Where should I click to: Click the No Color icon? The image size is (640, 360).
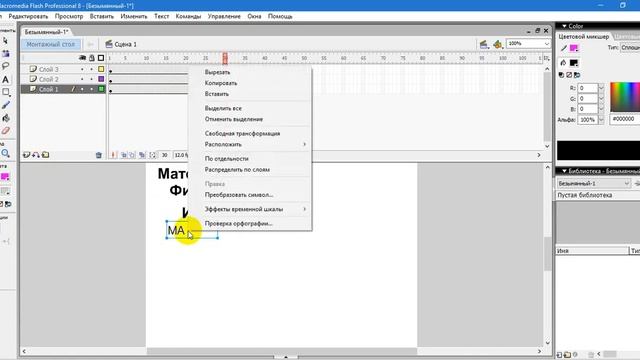click(x=569, y=75)
